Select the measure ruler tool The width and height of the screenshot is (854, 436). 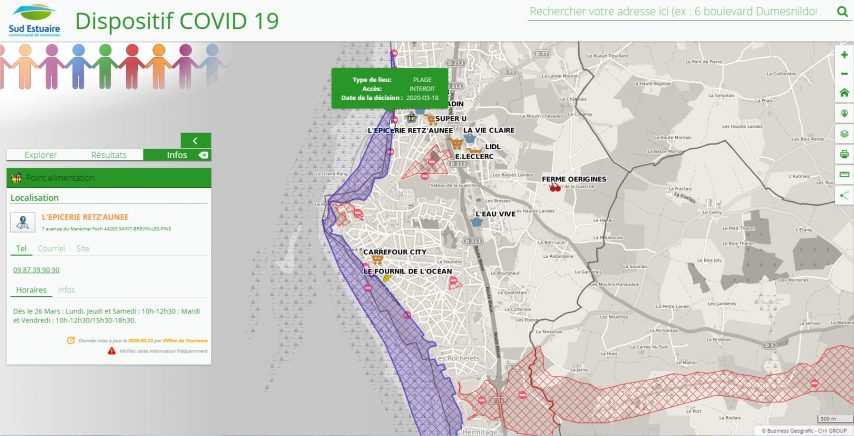[844, 175]
